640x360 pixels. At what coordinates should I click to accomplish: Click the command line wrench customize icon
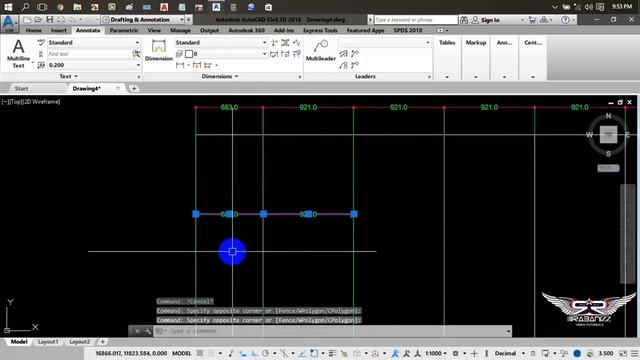pyautogui.click(x=147, y=331)
